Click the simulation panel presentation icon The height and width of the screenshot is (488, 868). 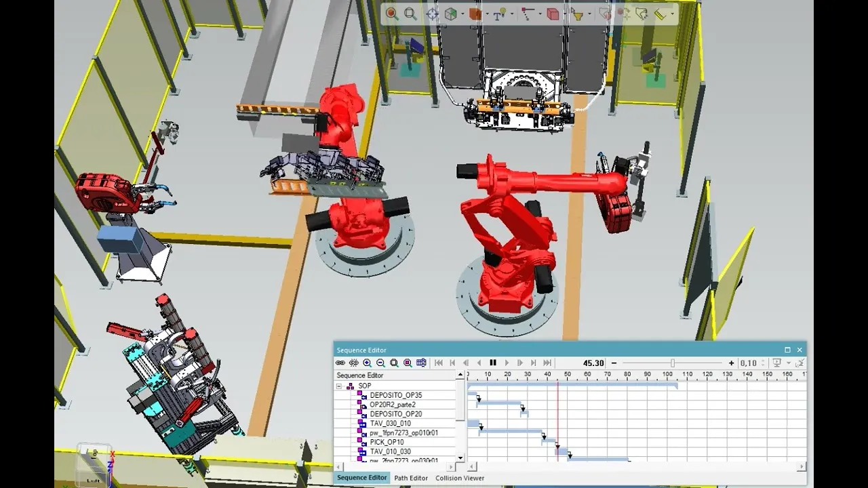[777, 363]
